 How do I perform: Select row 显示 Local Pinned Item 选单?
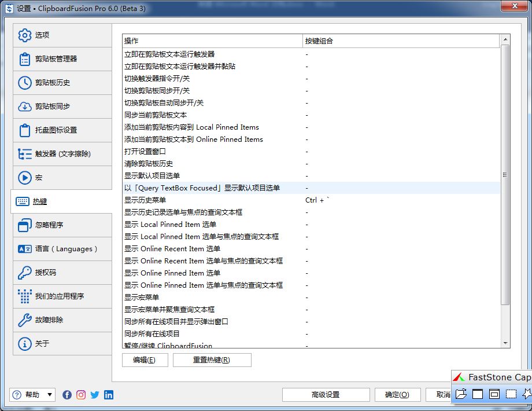tap(311, 225)
